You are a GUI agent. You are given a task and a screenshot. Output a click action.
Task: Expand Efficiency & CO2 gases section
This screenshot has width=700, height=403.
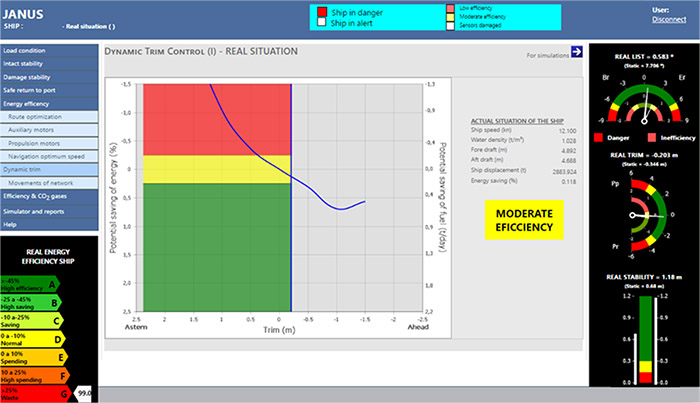pos(50,197)
